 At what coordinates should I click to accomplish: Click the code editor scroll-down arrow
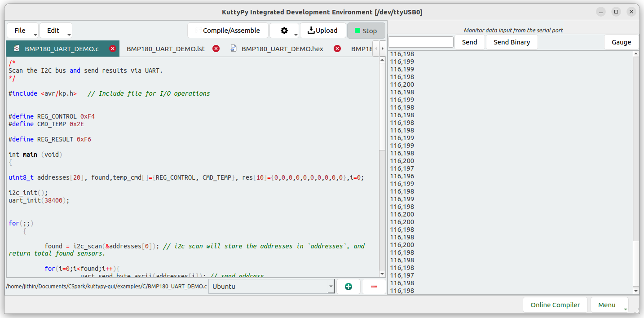(382, 274)
